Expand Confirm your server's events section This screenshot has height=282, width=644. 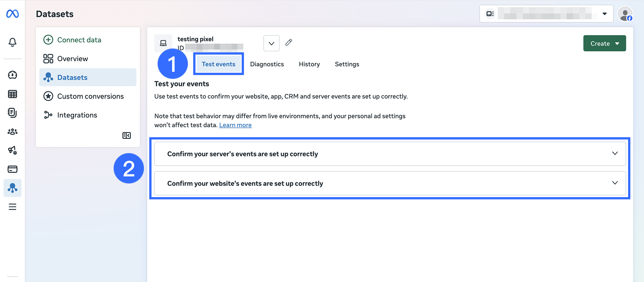coord(390,154)
